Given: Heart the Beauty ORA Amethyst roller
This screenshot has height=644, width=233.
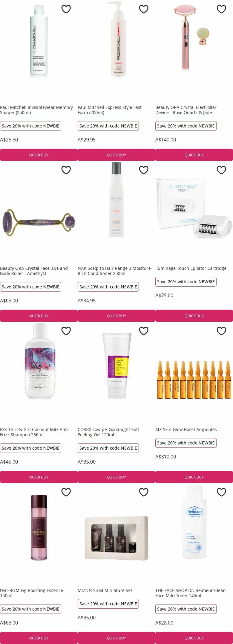Looking at the screenshot, I should click(66, 170).
